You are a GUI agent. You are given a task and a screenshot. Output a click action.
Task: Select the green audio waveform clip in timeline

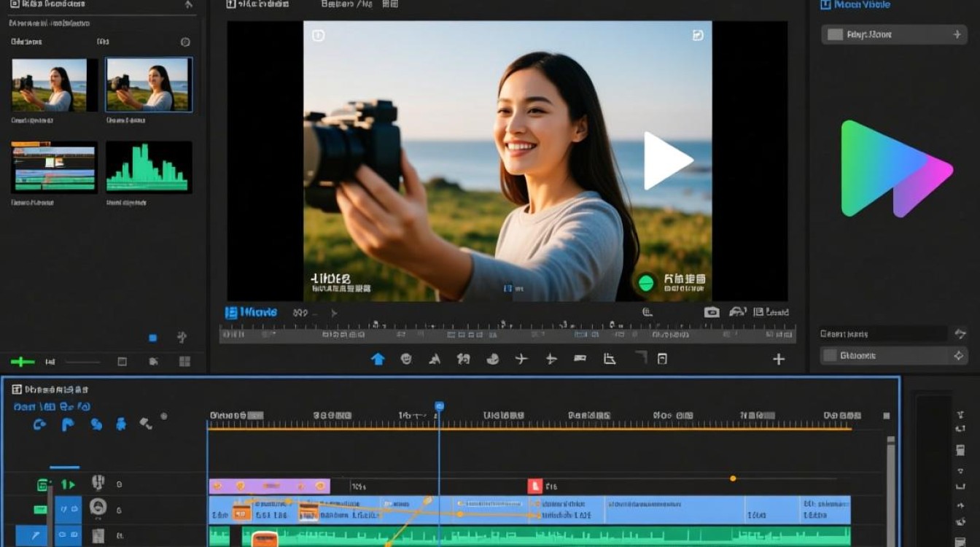click(x=546, y=537)
